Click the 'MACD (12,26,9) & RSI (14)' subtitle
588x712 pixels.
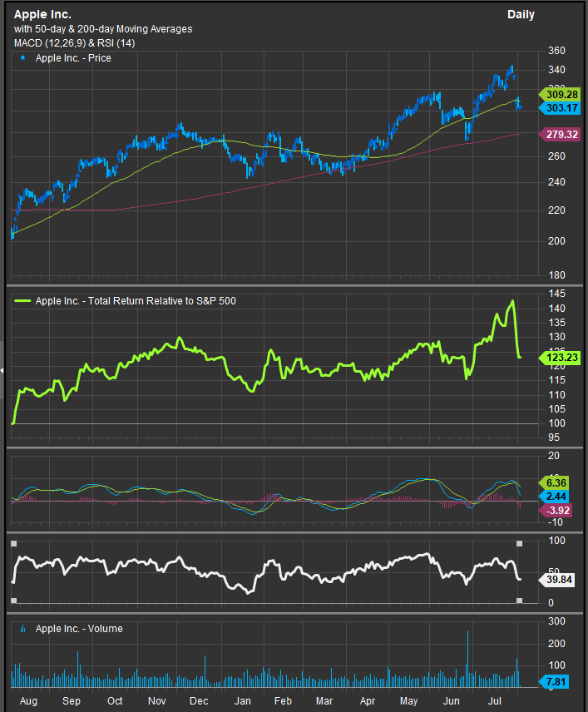coord(75,43)
